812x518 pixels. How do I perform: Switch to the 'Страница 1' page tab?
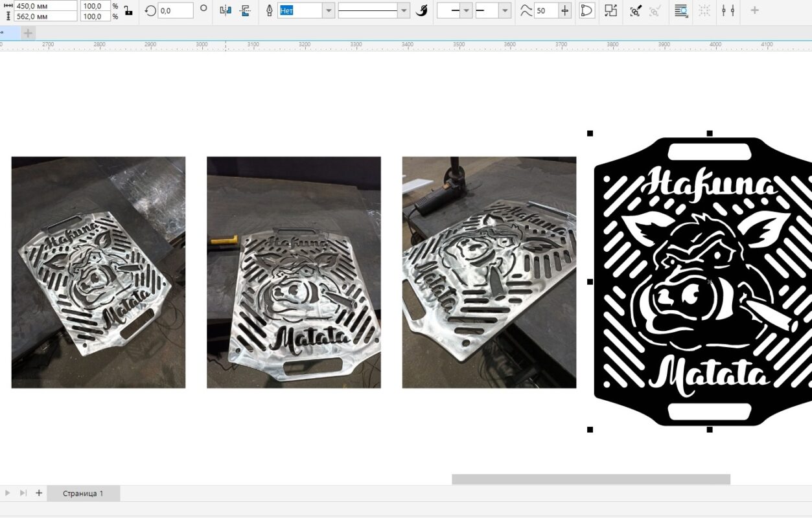(x=83, y=493)
